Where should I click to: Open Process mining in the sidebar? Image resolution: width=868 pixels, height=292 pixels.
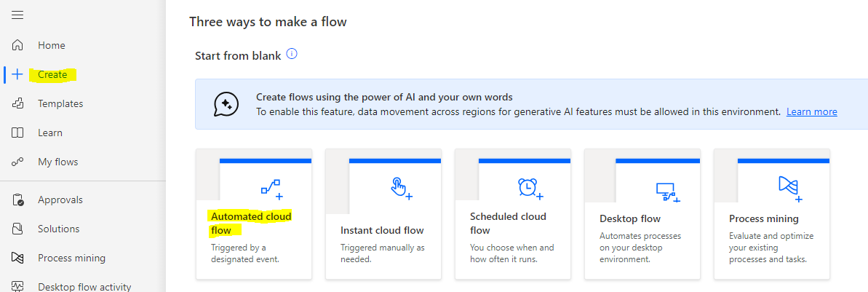coord(71,259)
